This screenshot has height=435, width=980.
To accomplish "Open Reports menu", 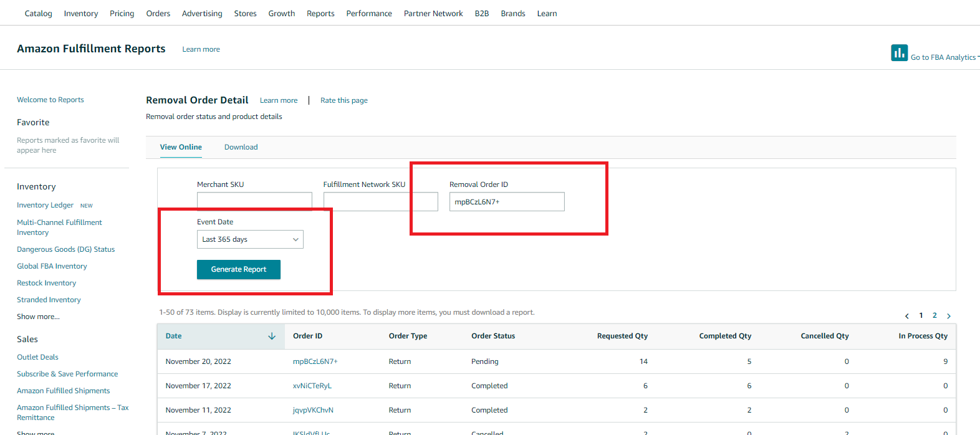I will pos(320,13).
